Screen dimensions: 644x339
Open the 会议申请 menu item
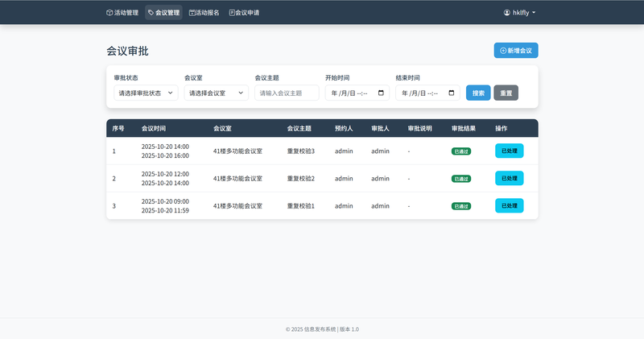coord(247,13)
